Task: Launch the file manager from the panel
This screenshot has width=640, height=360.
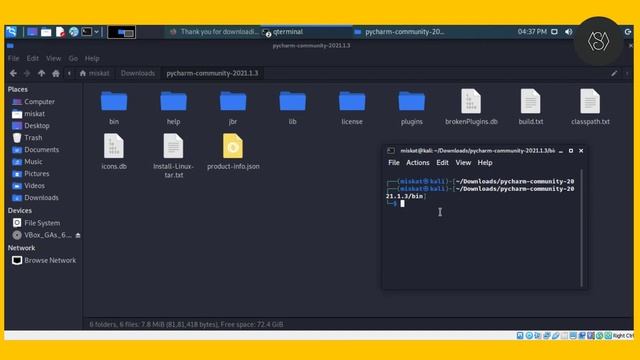Action: (46, 32)
